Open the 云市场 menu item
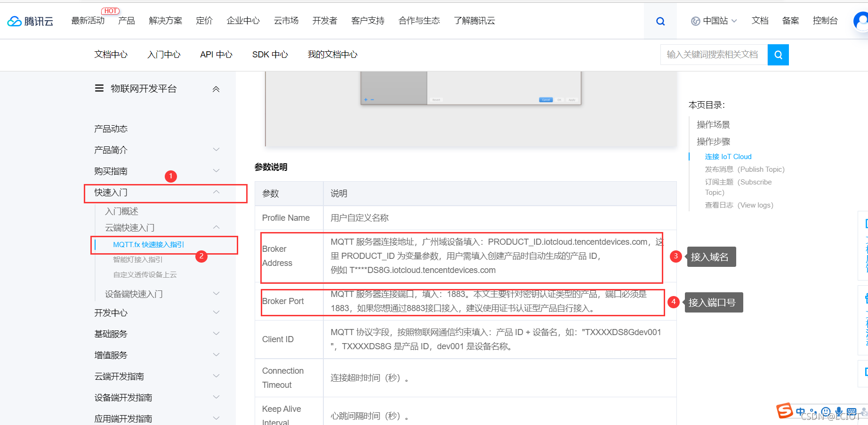This screenshot has height=425, width=868. pos(286,21)
